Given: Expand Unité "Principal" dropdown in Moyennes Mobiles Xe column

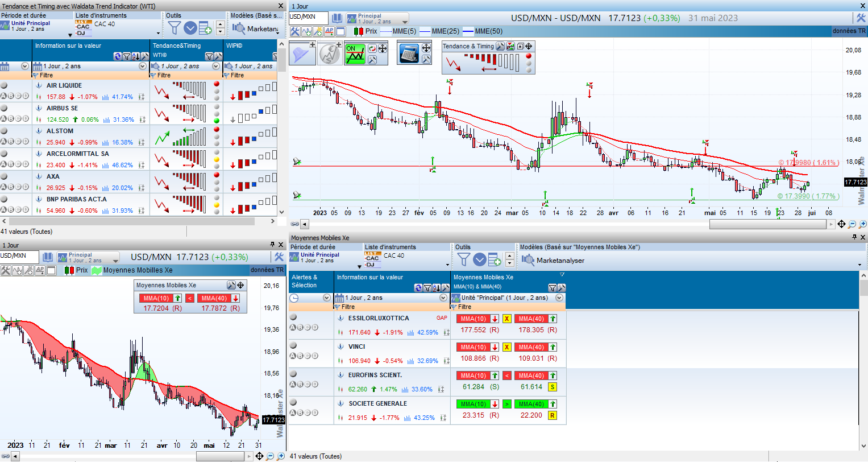Looking at the screenshot, I should 559,298.
